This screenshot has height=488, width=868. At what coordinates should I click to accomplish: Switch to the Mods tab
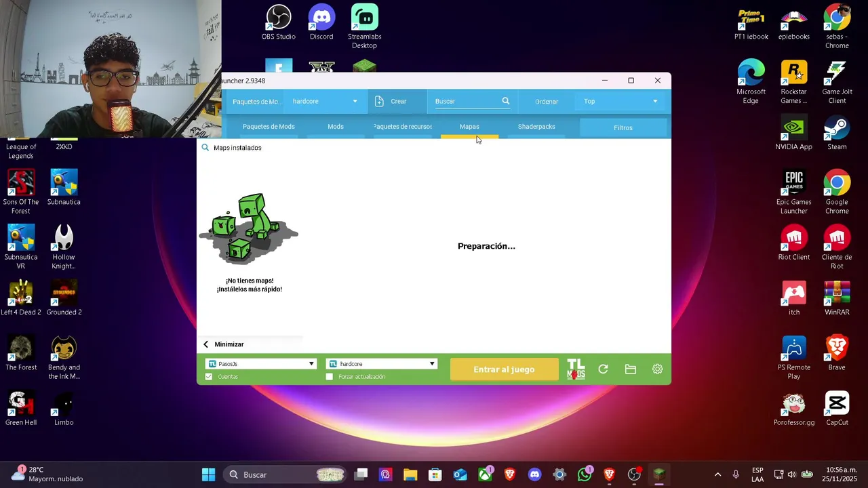click(336, 127)
